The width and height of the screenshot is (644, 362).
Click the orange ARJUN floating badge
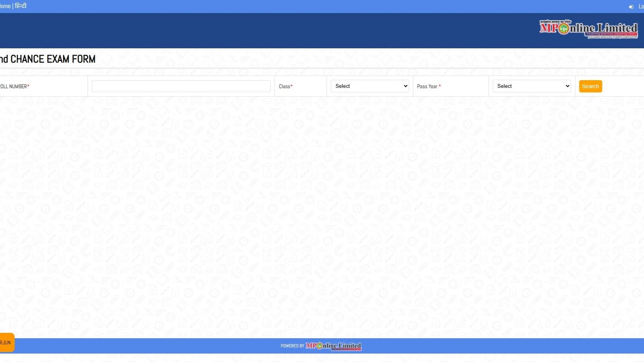7,342
